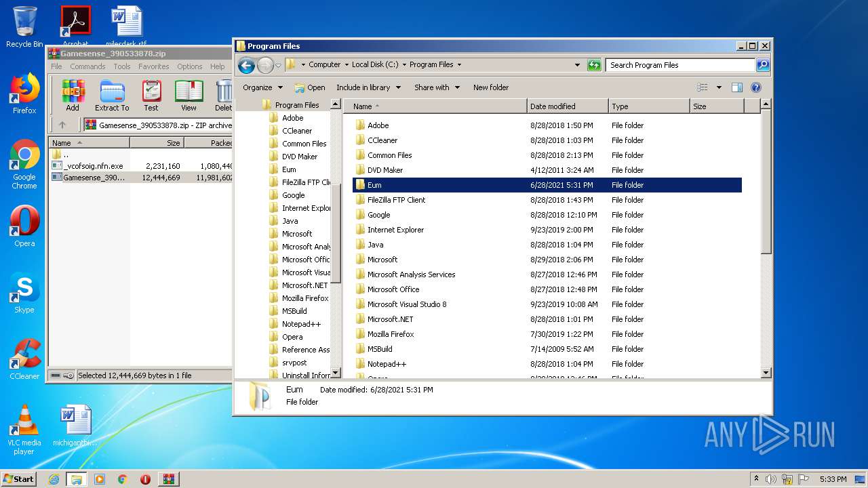Click the WinRAR Add toolbar icon
The height and width of the screenshot is (488, 868).
[x=73, y=96]
